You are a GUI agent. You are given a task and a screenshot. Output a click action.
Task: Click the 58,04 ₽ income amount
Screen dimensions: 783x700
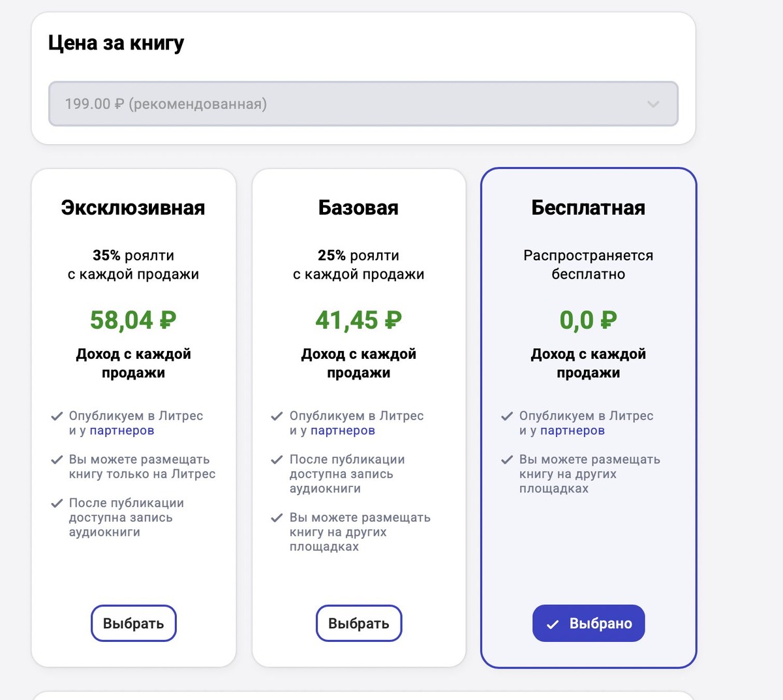133,320
